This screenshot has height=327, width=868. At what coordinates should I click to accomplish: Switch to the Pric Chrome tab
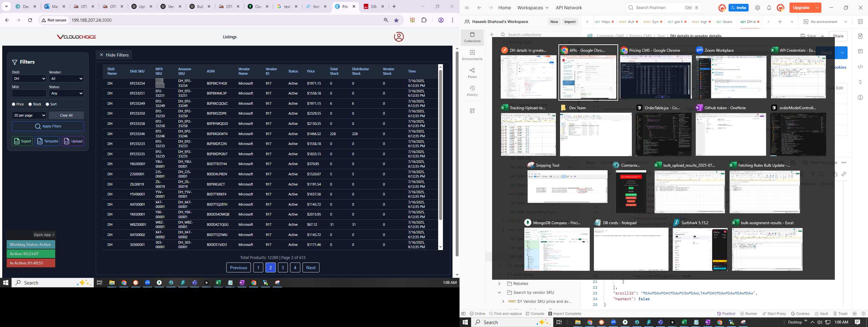[x=346, y=6]
